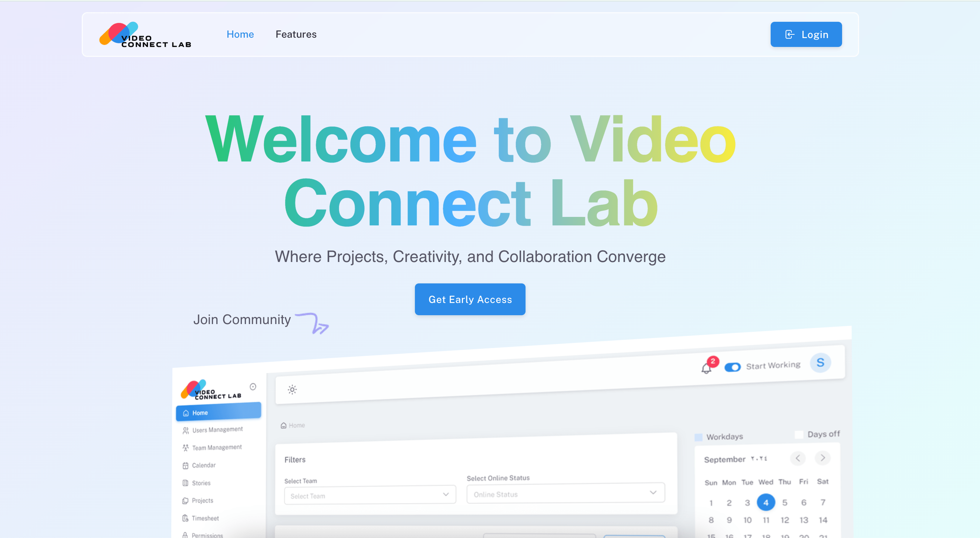Open the Online Status dropdown

(565, 493)
